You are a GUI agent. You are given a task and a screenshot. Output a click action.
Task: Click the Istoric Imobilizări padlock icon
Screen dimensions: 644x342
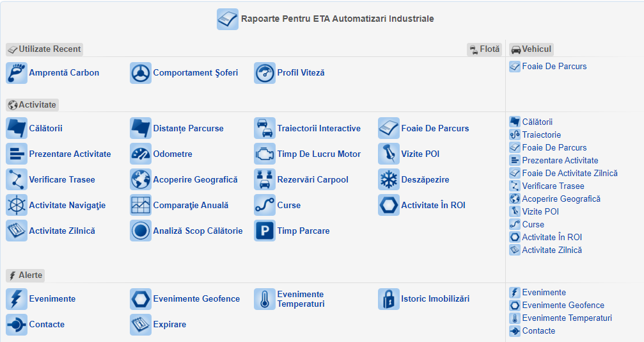(x=389, y=299)
